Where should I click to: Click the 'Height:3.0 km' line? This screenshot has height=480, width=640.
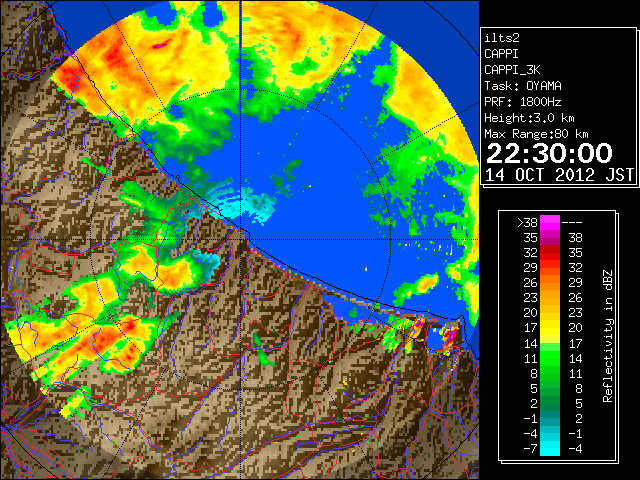pos(529,118)
